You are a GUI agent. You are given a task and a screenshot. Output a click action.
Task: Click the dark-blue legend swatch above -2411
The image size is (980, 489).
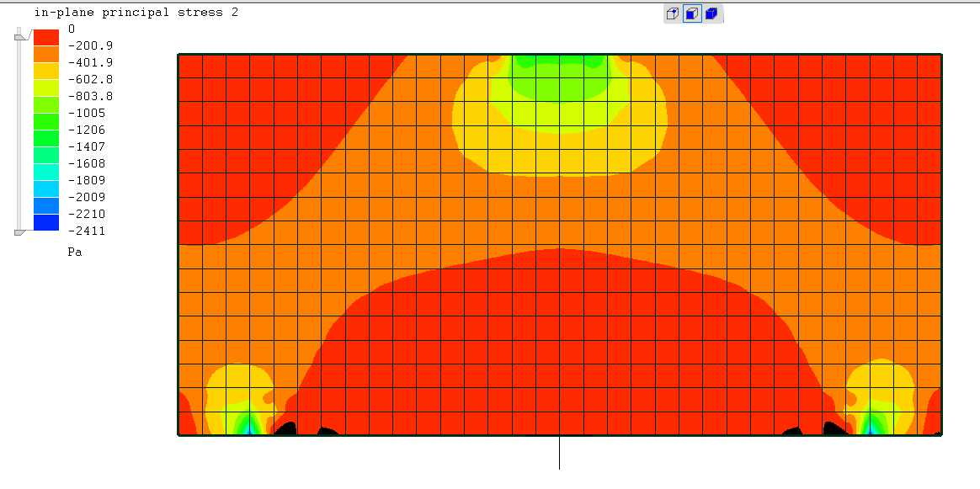tap(46, 223)
